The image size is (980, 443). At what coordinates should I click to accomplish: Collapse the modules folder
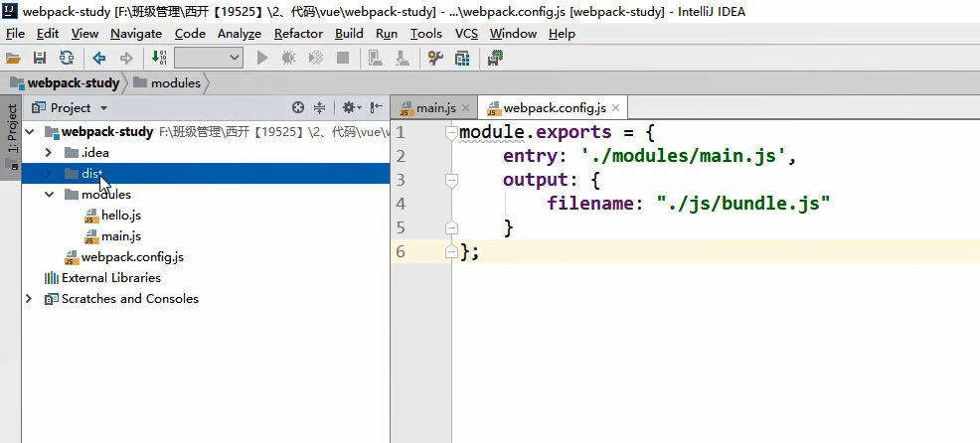[x=49, y=195]
